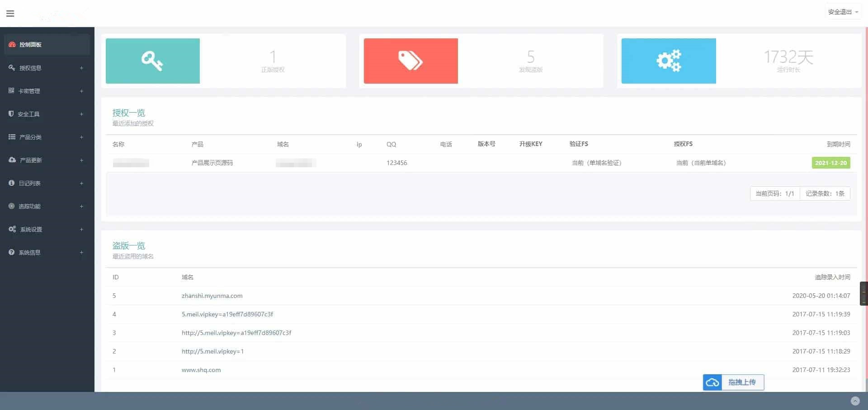Expand 授权信息 with its plus sign
This screenshot has width=868, height=410.
[81, 68]
